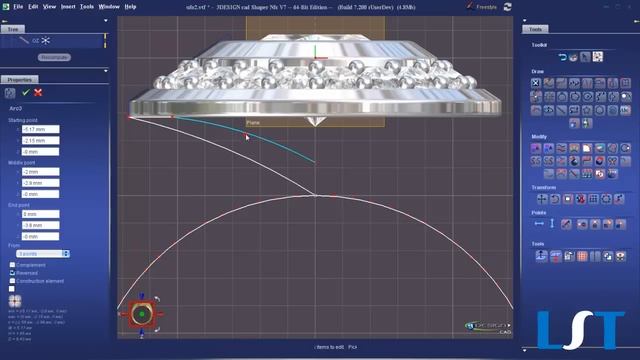The height and width of the screenshot is (360, 640).
Task: Toggle the Complement checkbox
Action: pyautogui.click(x=12, y=265)
